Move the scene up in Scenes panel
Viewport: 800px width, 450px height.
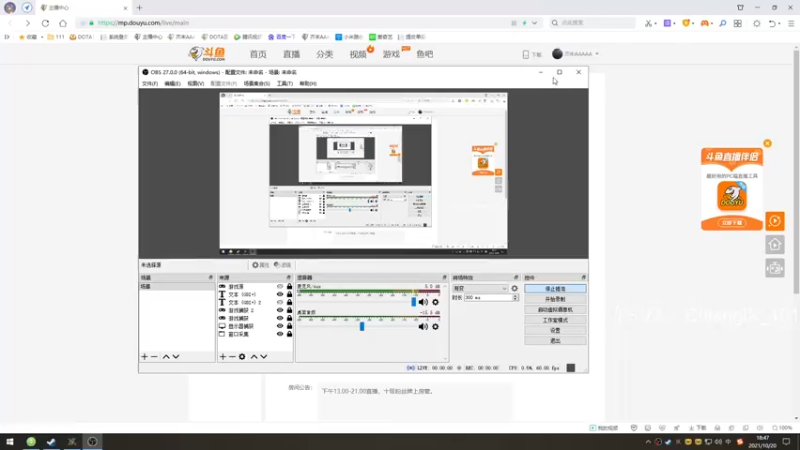166,357
